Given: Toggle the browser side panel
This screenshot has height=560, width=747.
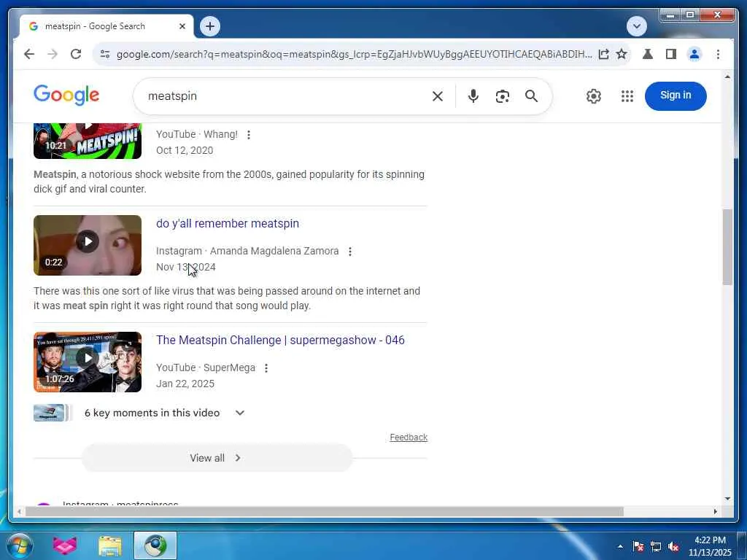Looking at the screenshot, I should click(671, 54).
